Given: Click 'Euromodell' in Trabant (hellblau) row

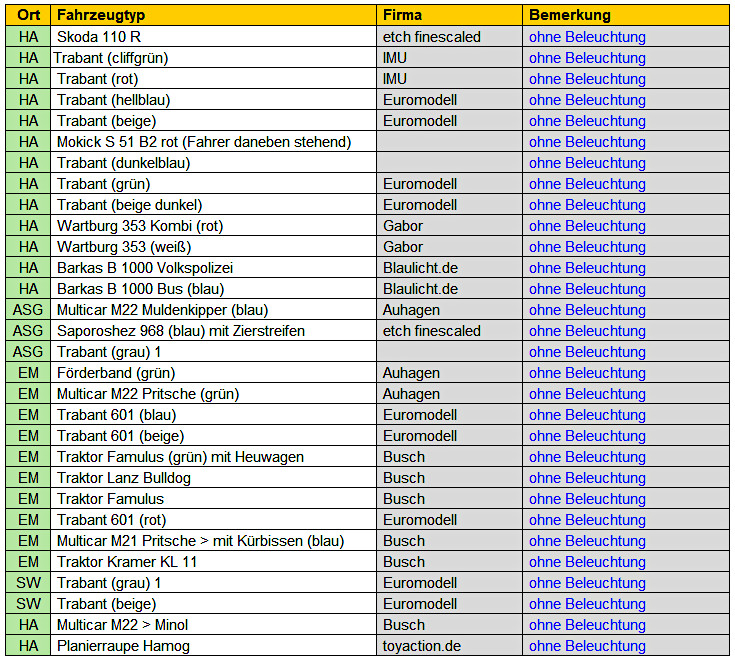Looking at the screenshot, I should click(x=420, y=100).
